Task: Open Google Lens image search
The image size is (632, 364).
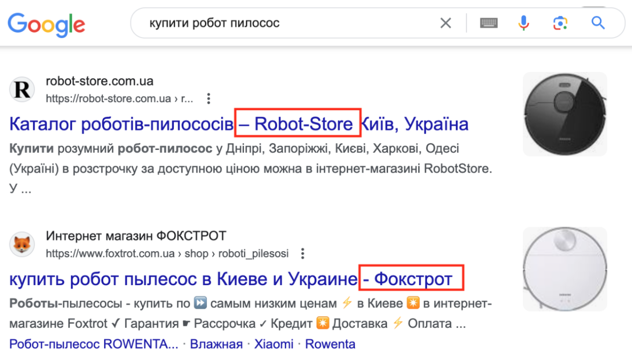Action: tap(560, 23)
